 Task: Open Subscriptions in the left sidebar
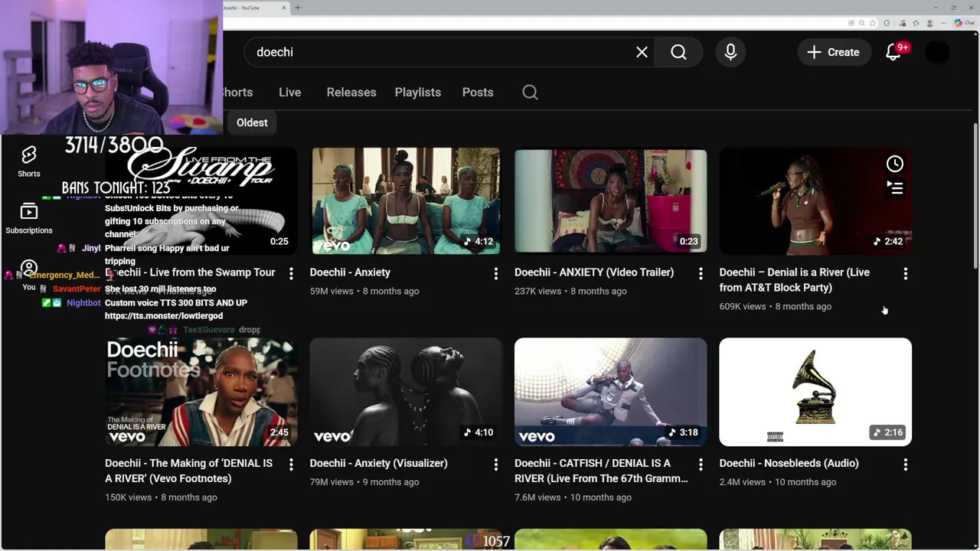point(29,219)
